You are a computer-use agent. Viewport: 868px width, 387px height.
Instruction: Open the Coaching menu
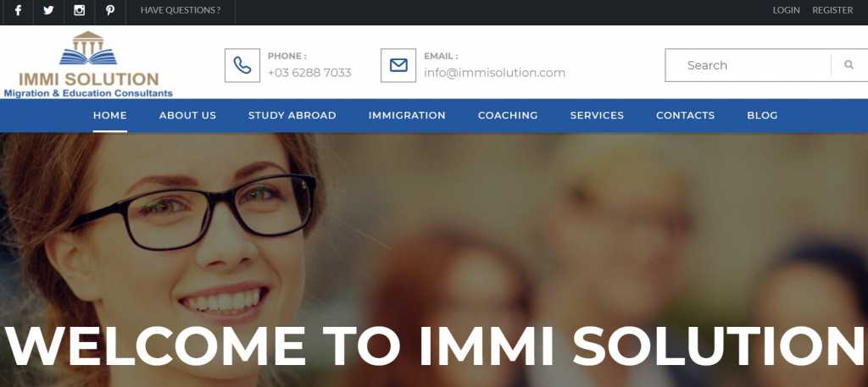coord(508,115)
